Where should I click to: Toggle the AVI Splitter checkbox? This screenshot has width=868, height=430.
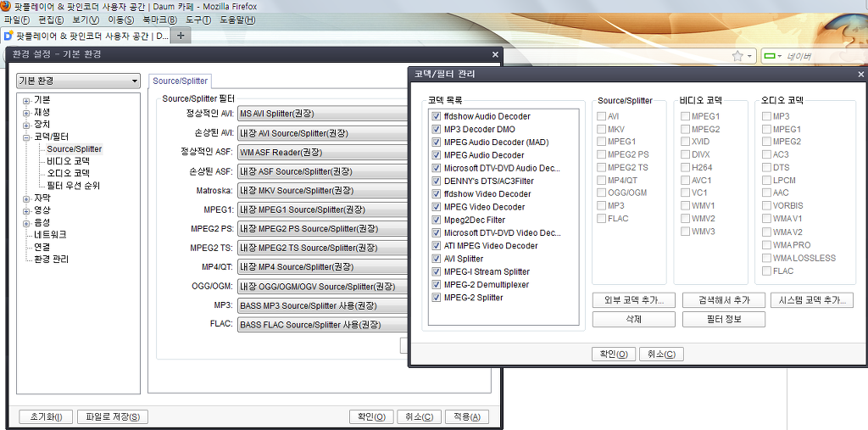(437, 259)
